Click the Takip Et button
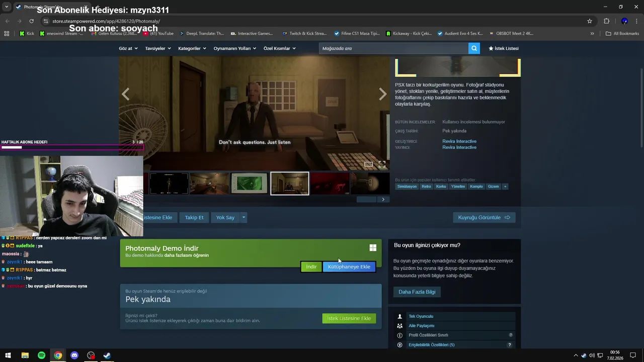 (194, 218)
